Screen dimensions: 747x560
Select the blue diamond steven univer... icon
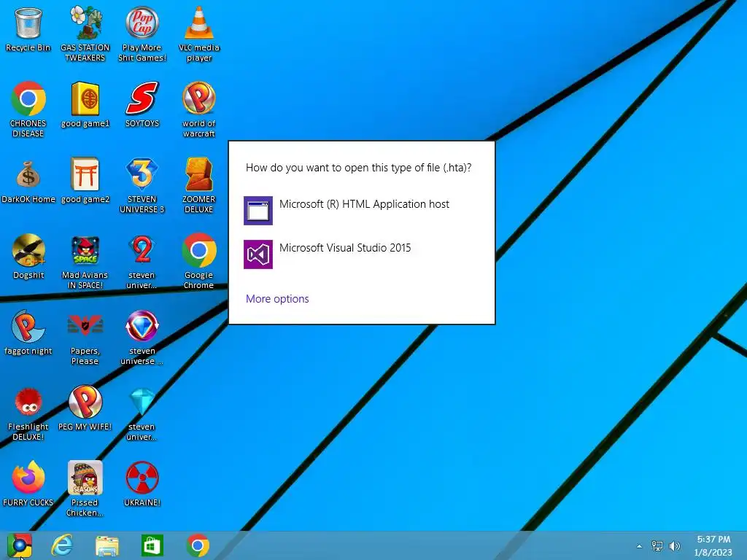click(142, 413)
